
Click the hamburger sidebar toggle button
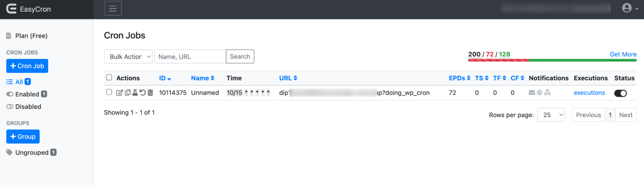(113, 8)
